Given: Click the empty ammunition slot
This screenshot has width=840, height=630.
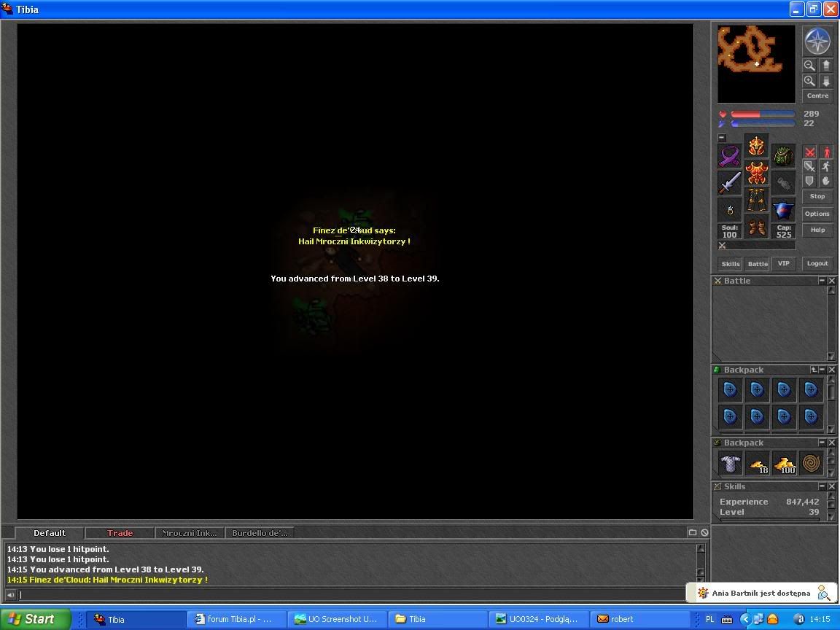Looking at the screenshot, I should point(783,183).
